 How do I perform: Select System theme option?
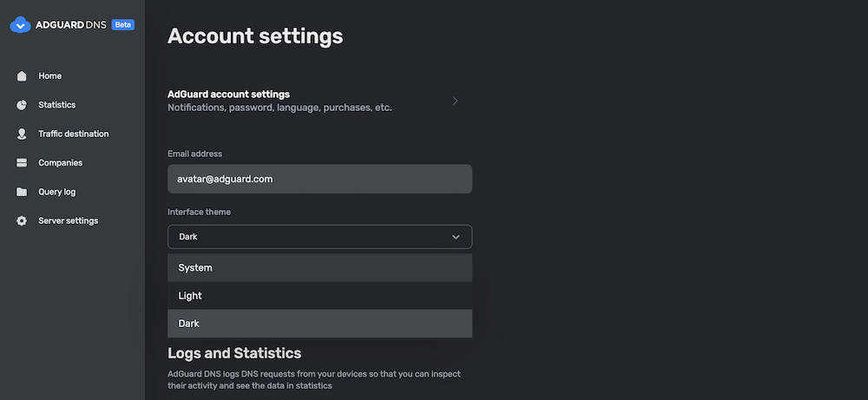320,268
